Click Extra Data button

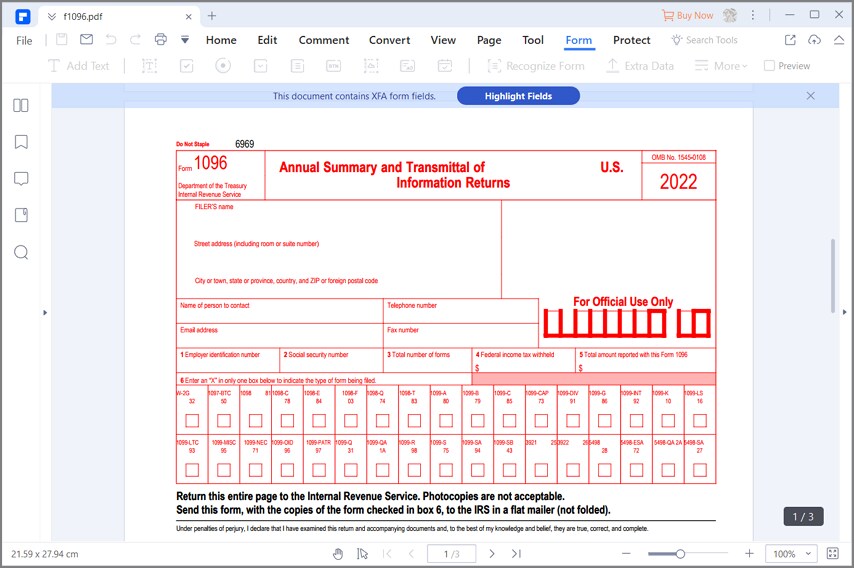pos(640,66)
